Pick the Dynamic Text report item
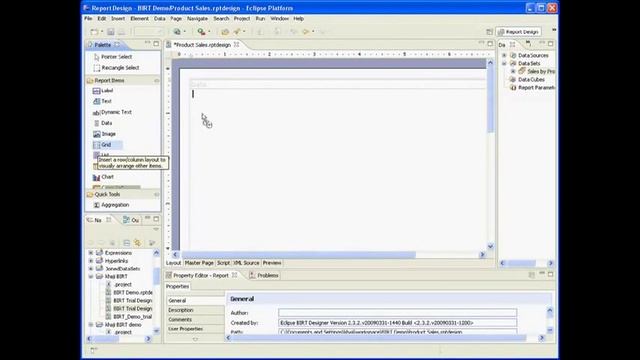Viewport: 640px width, 360px height. click(112, 112)
